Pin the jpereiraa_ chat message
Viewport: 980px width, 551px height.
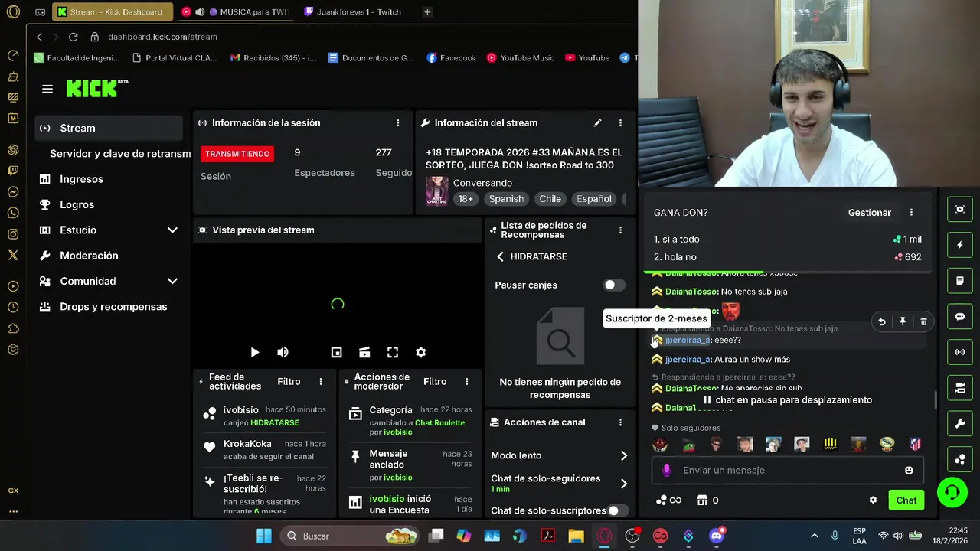tap(903, 322)
